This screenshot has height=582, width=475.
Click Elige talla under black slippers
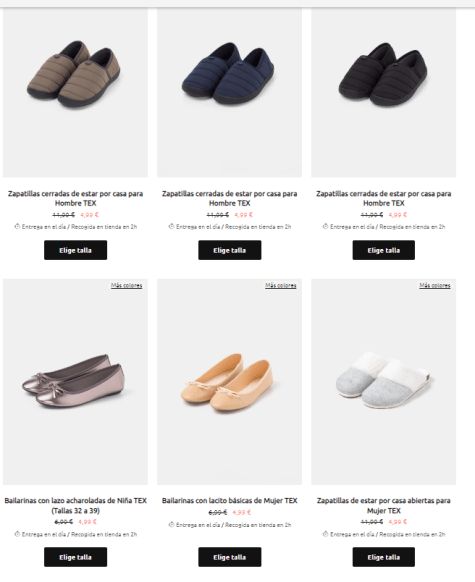384,250
